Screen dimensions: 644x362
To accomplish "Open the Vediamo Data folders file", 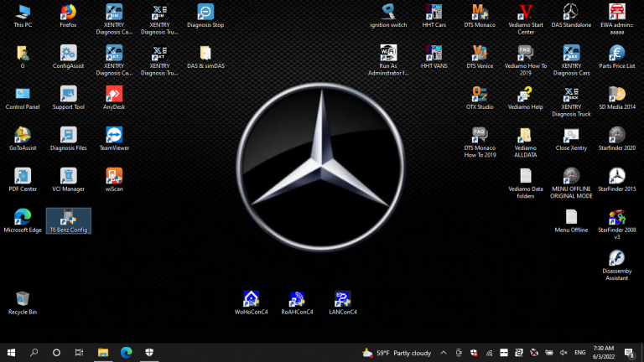I will point(525,183).
